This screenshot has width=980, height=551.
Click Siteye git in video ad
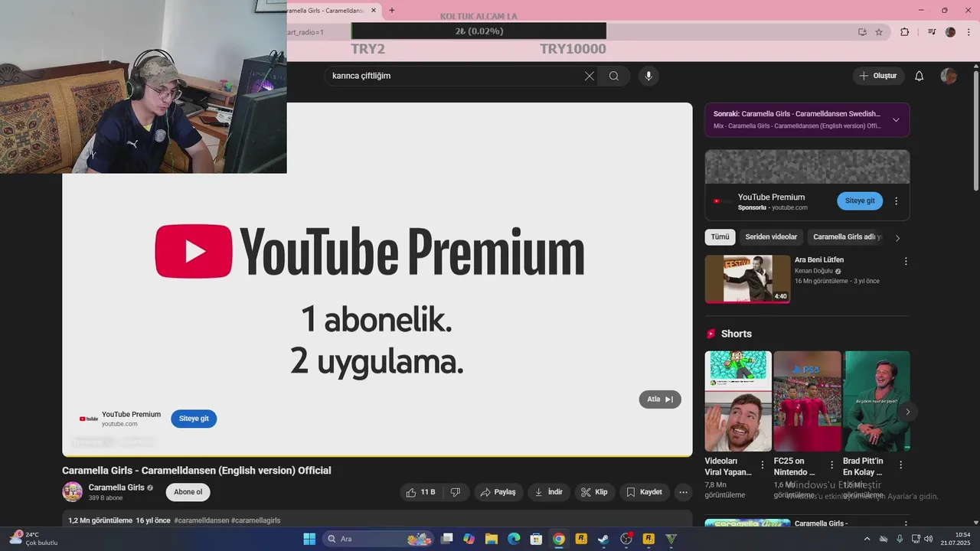(194, 419)
